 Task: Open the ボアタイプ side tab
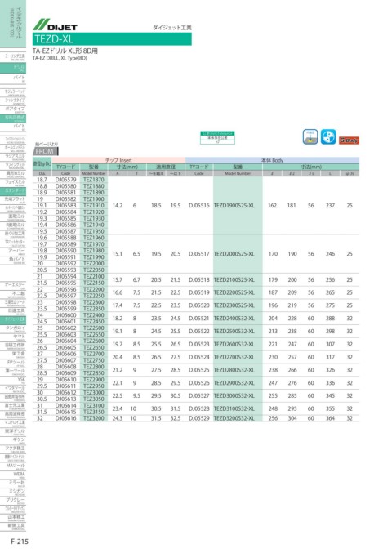[13, 109]
